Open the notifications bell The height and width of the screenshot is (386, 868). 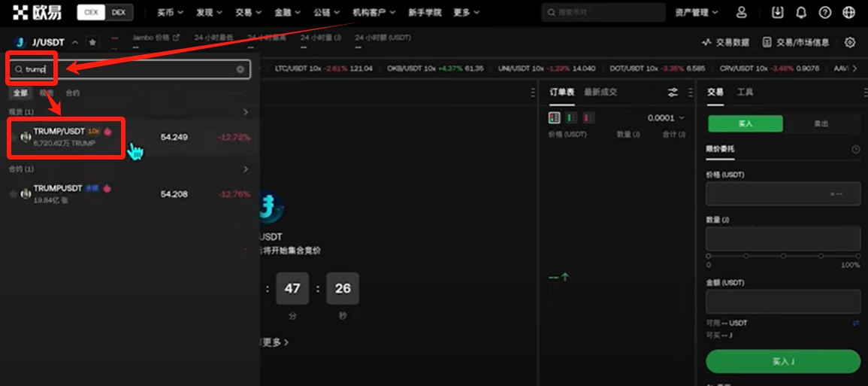tap(801, 12)
